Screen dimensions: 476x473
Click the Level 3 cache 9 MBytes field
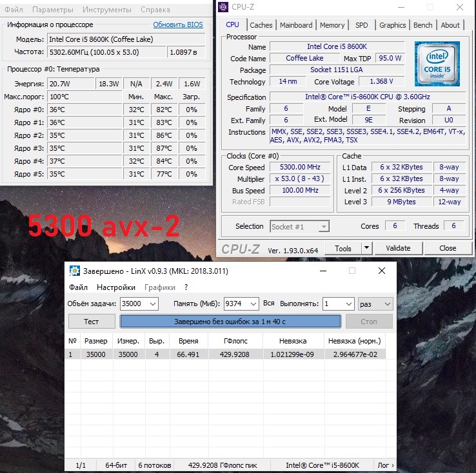pyautogui.click(x=401, y=202)
